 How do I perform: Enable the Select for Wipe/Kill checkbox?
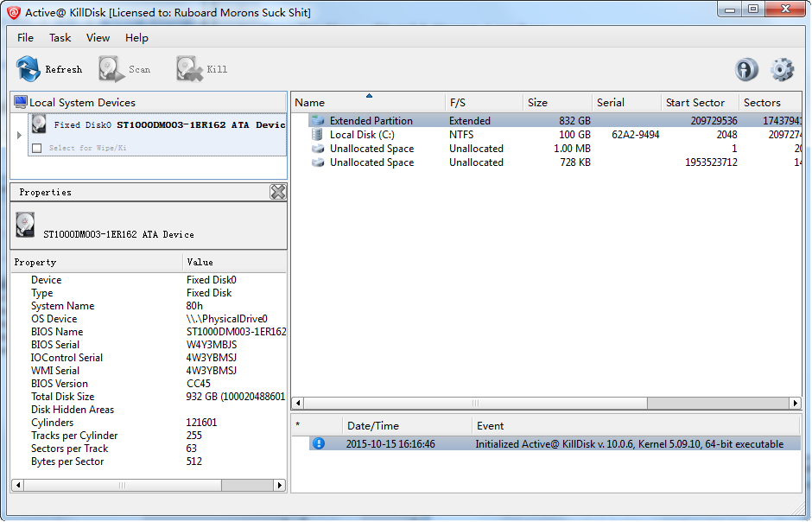point(36,148)
